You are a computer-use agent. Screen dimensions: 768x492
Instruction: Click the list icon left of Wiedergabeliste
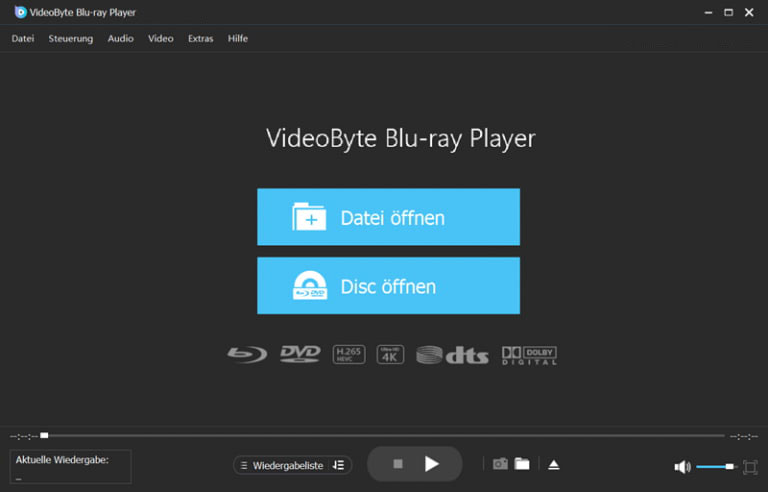click(244, 466)
